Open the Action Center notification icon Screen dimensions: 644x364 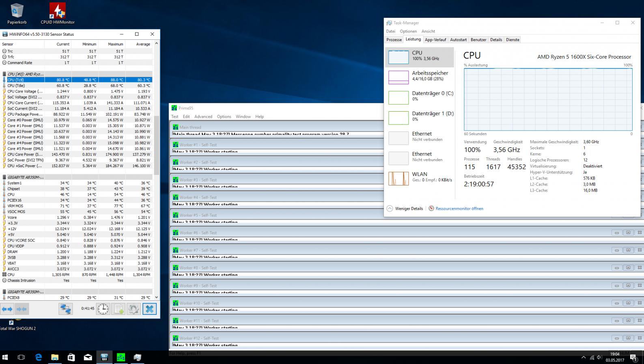click(x=633, y=358)
